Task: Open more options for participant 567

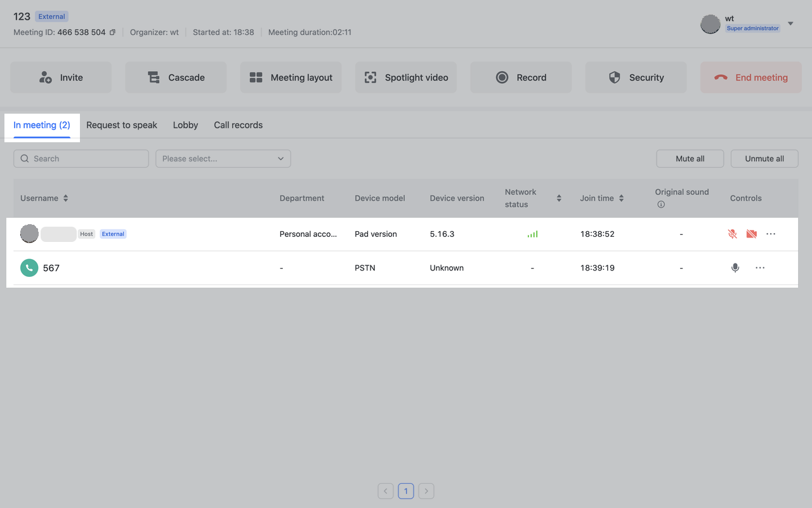Action: (760, 268)
